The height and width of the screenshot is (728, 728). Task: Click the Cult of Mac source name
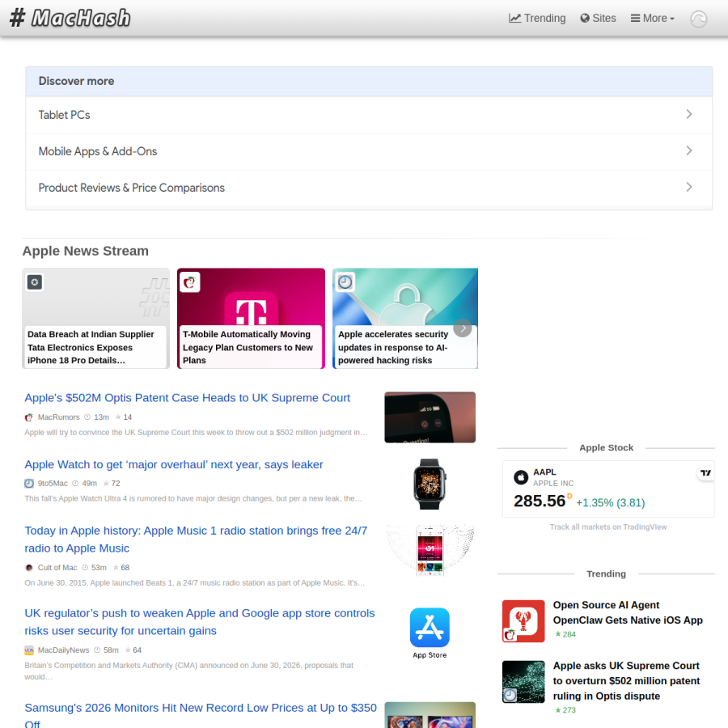click(57, 568)
